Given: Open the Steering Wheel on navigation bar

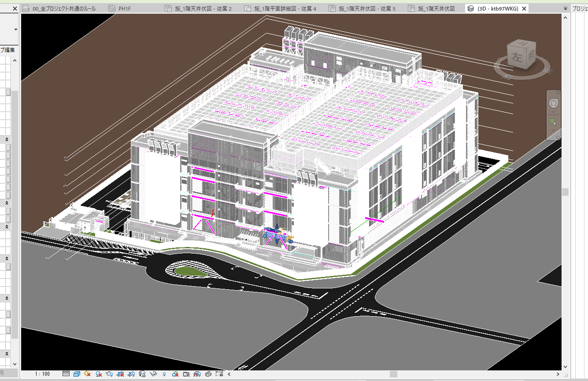Looking at the screenshot, I should point(554,103).
